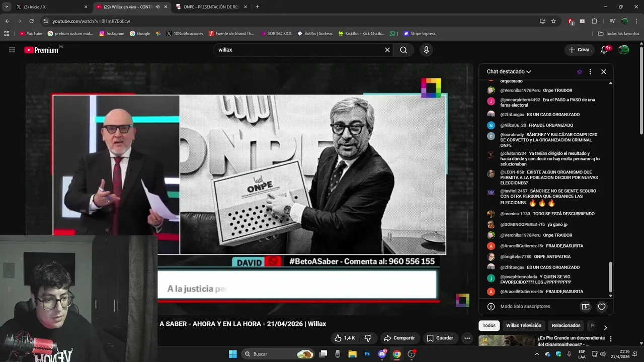The height and width of the screenshot is (362, 644).
Task: Open the YouTube bookmark
Action: pyautogui.click(x=31, y=34)
